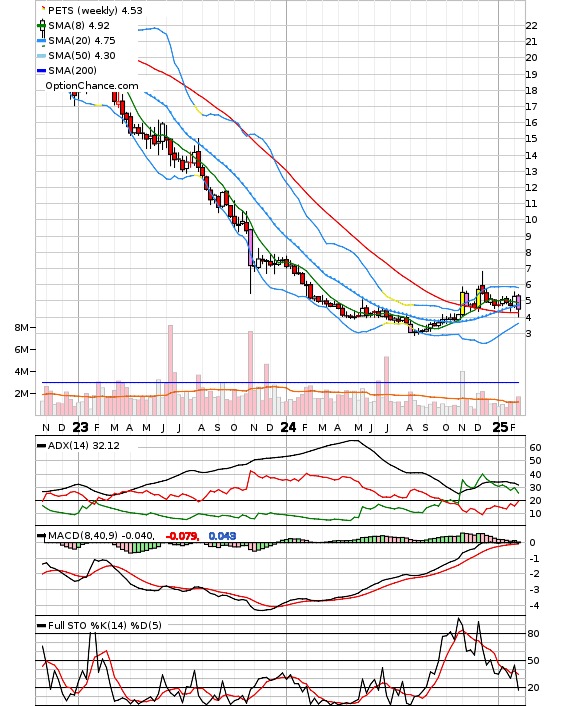Click the 22 price level on right axis

[532, 26]
